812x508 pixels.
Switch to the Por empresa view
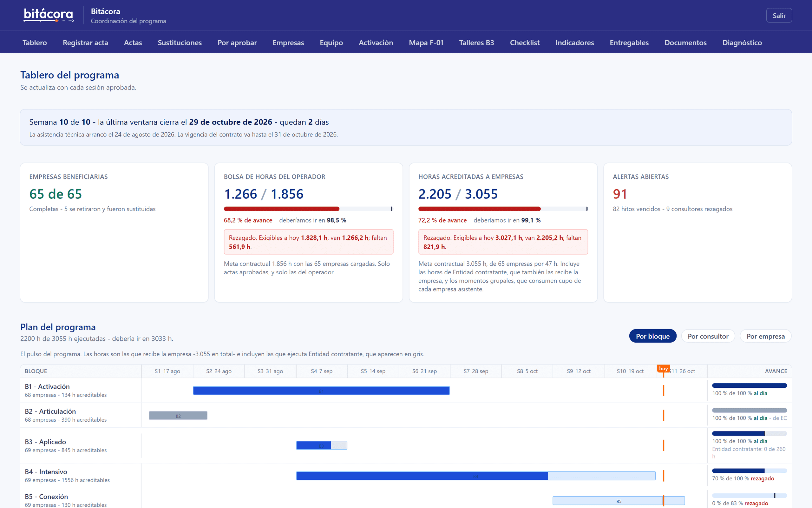click(x=765, y=336)
